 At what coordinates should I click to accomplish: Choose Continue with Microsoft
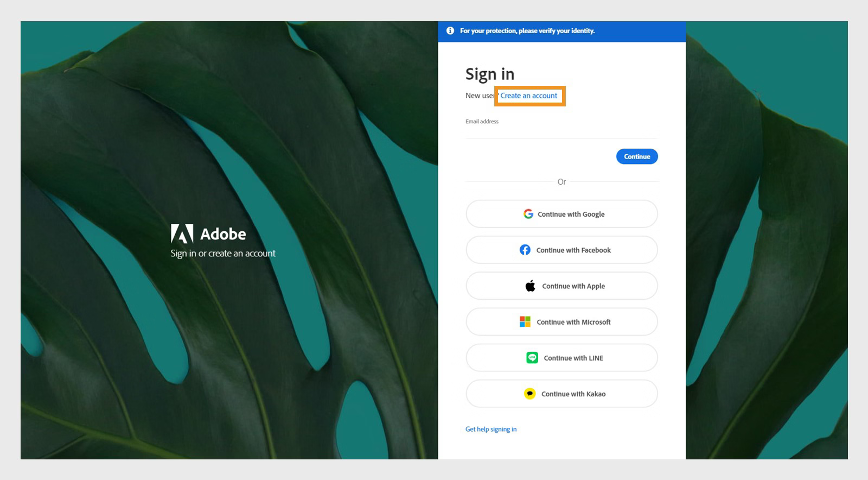click(561, 322)
